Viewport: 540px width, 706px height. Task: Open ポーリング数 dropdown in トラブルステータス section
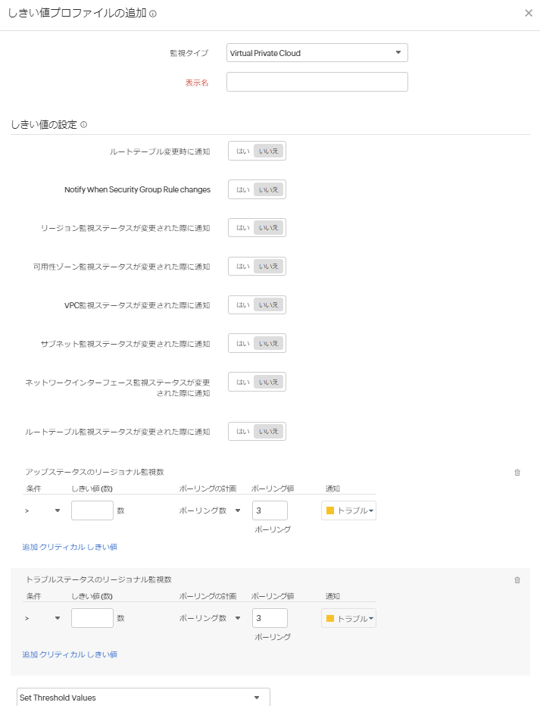pos(209,618)
